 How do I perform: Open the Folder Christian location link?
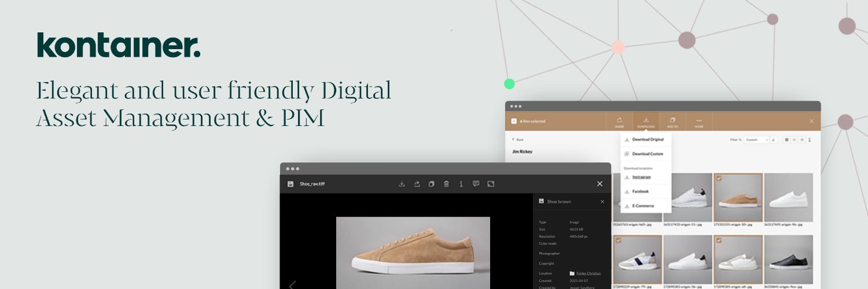tap(589, 273)
